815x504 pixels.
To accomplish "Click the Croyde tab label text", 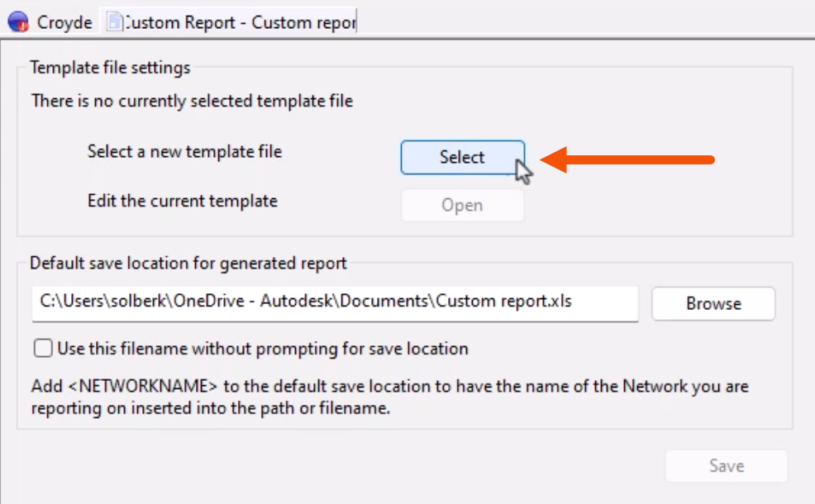I will (66, 22).
